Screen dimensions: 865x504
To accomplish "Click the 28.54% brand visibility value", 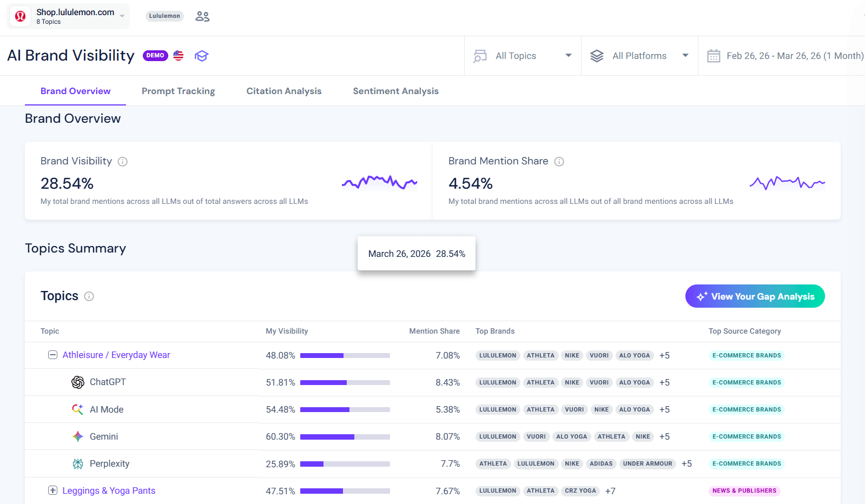I will [x=67, y=184].
